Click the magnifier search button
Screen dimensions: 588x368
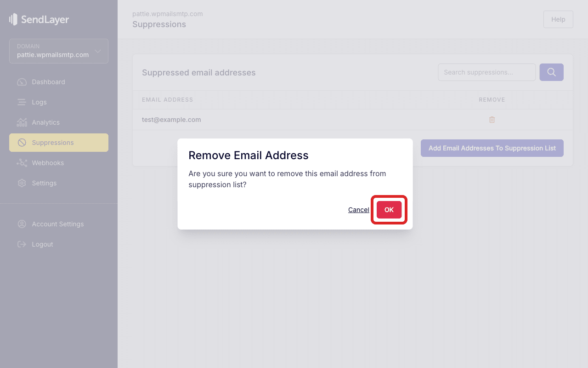(x=551, y=72)
